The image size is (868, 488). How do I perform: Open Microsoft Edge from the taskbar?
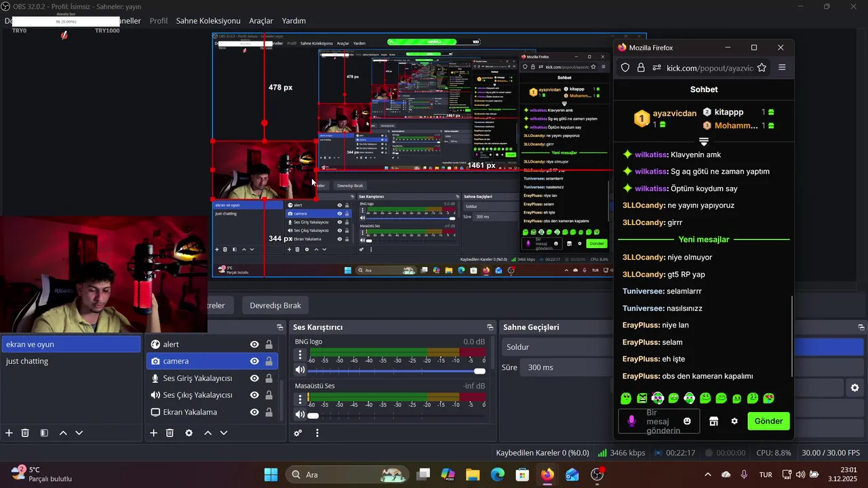pos(498,474)
